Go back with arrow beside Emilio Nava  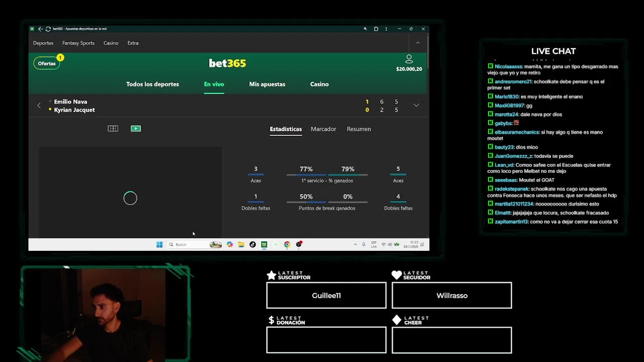[x=39, y=105]
